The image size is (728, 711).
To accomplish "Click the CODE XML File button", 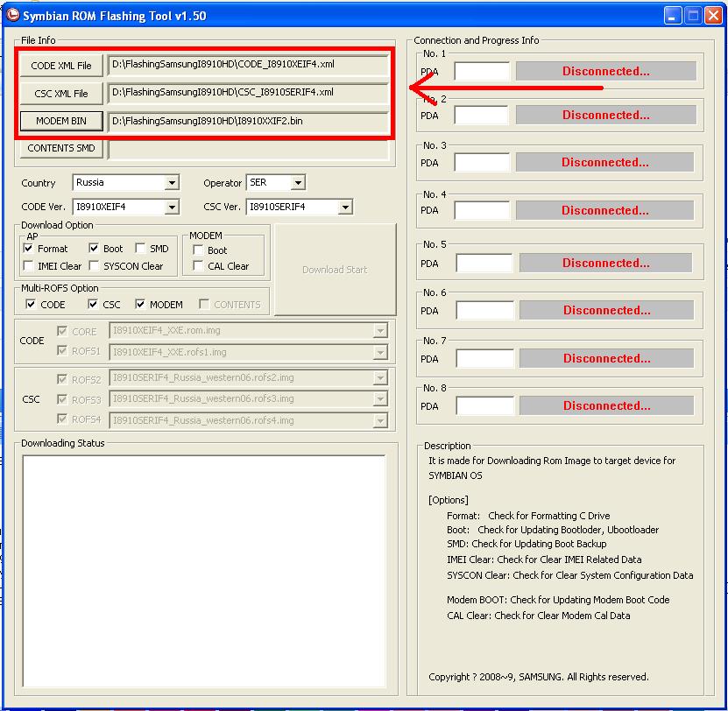I will click(60, 66).
